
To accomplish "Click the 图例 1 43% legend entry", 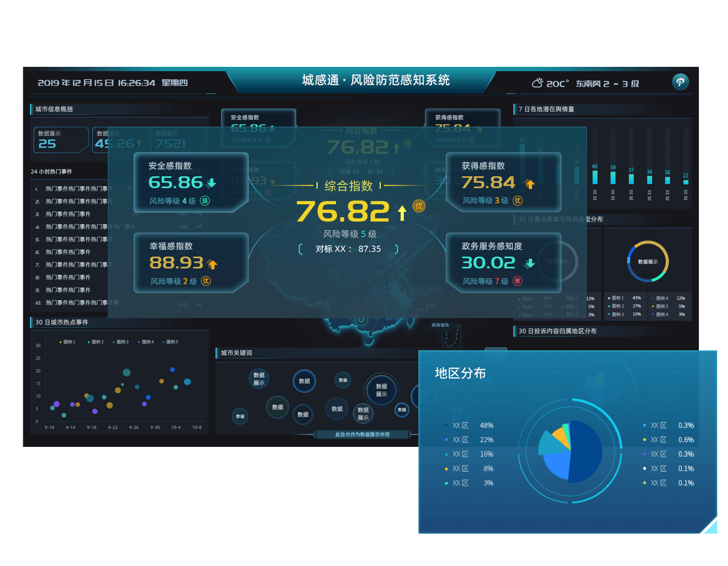I will (x=624, y=298).
